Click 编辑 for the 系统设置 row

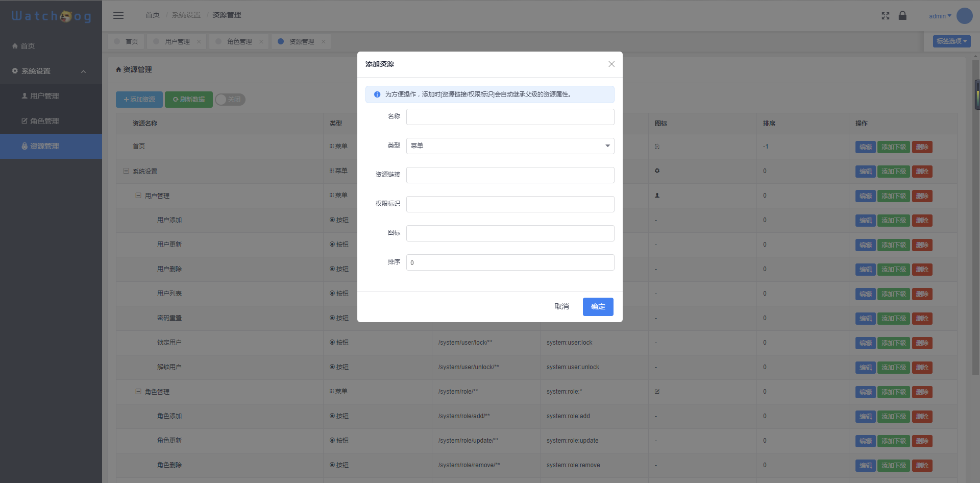click(866, 172)
